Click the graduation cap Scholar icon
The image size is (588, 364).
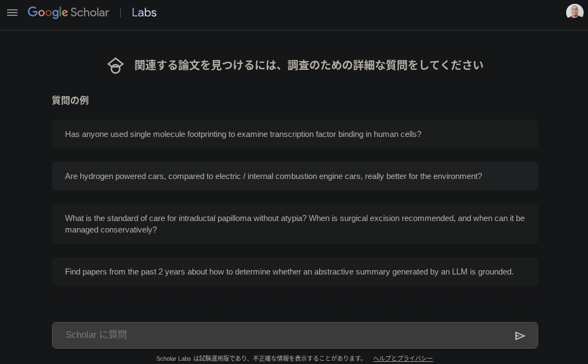tap(115, 65)
